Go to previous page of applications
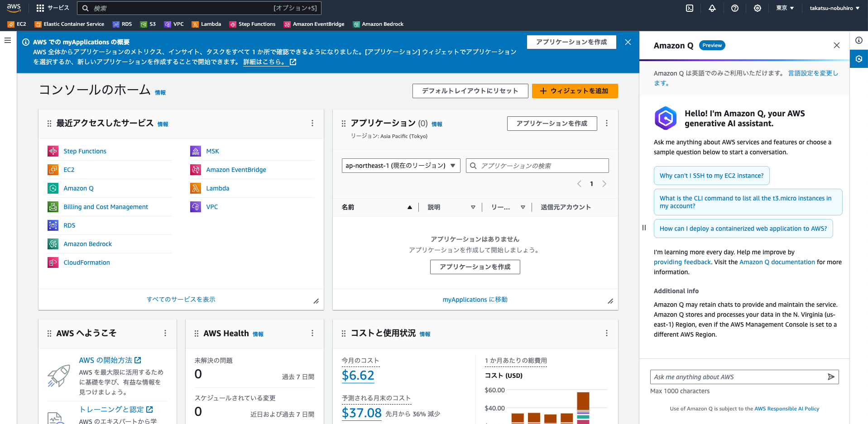868x424 pixels. tap(579, 184)
